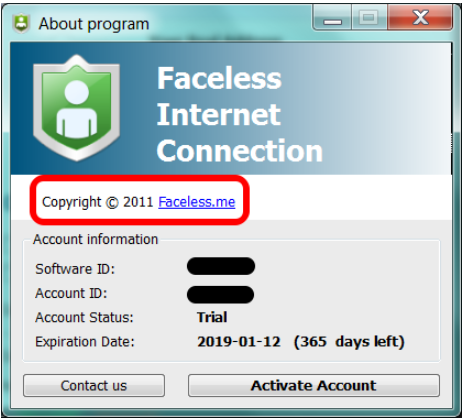Click the redacted Software ID value
The height and width of the screenshot is (420, 463).
click(x=221, y=266)
